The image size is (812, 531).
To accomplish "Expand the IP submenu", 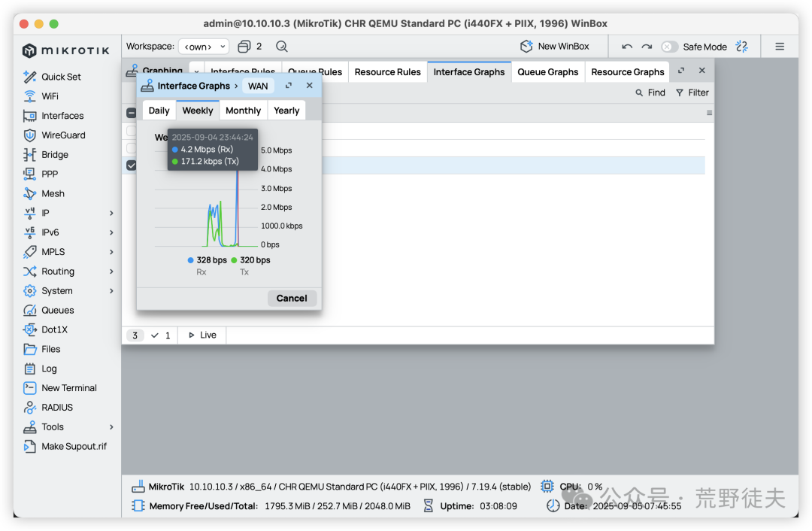I will pyautogui.click(x=111, y=213).
